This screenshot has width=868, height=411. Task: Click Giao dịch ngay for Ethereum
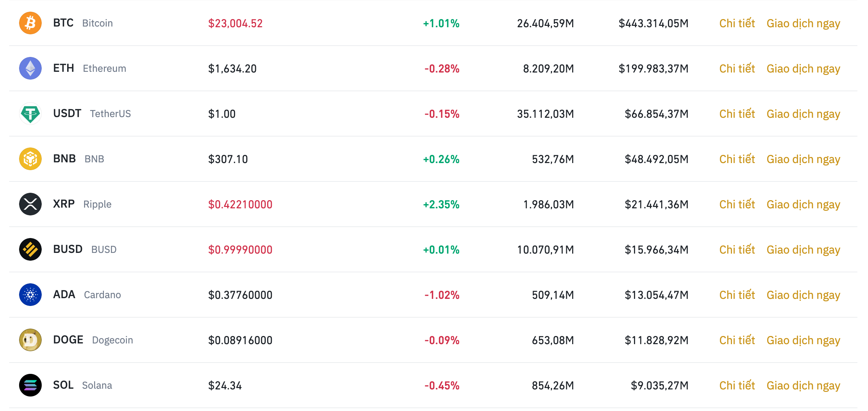coord(803,69)
